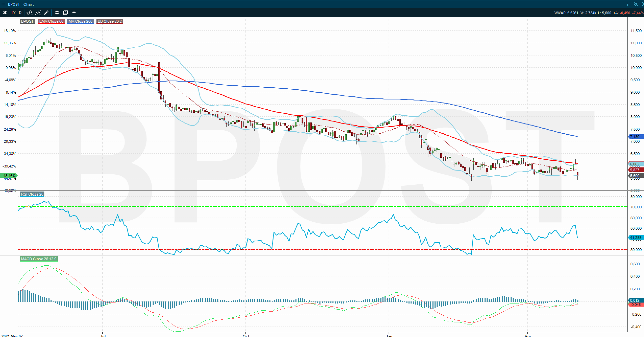Change chart type with candlestick icon

(x=5, y=13)
